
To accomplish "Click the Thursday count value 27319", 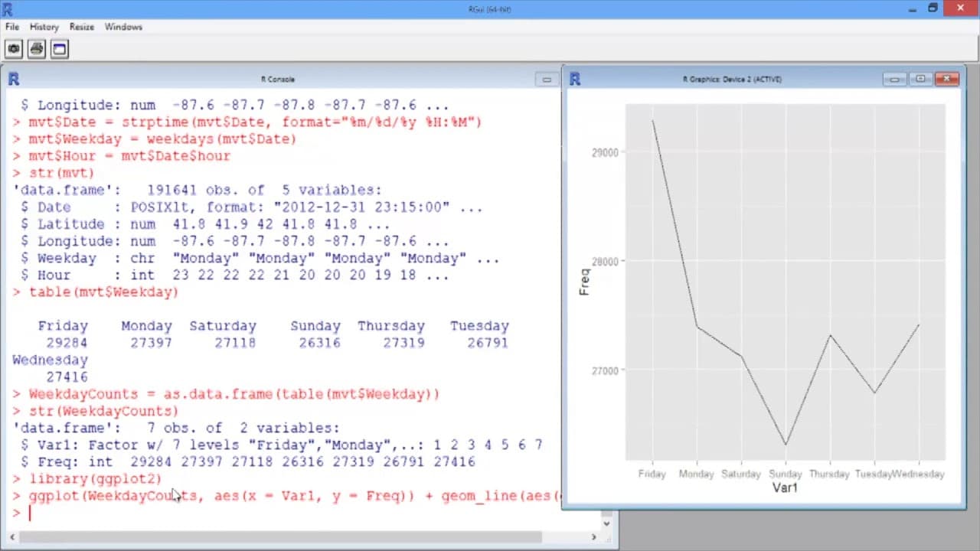I will point(403,343).
